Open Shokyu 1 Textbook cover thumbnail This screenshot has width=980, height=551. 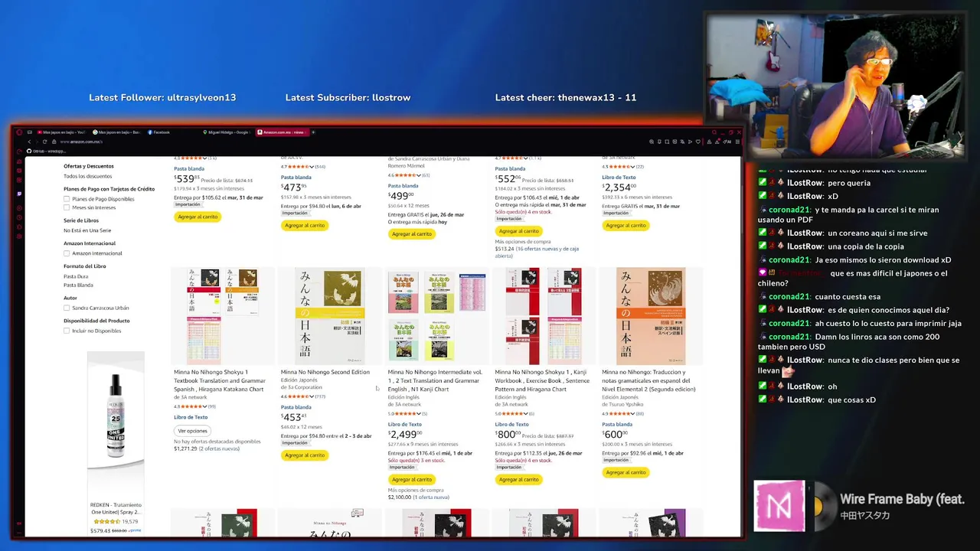pyautogui.click(x=222, y=316)
